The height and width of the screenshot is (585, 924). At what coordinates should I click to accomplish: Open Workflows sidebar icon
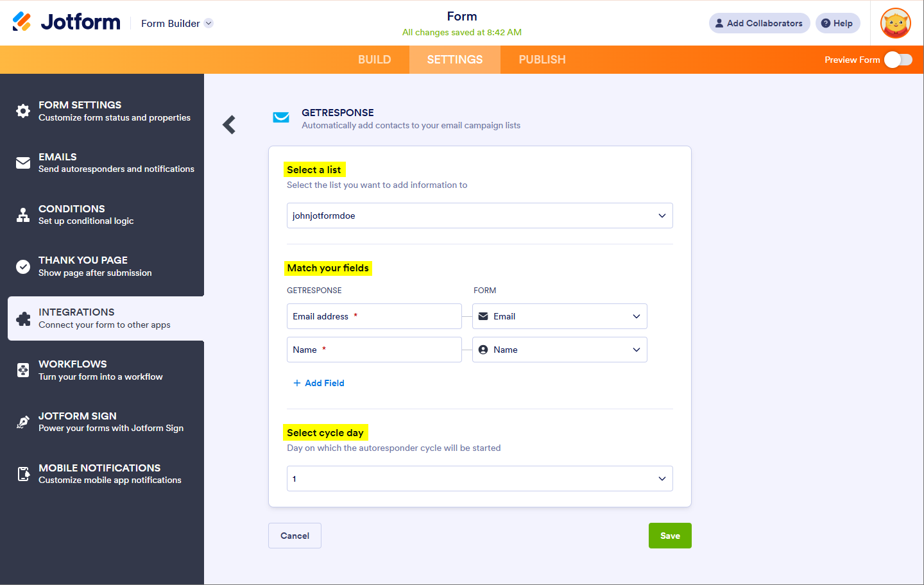[23, 370]
